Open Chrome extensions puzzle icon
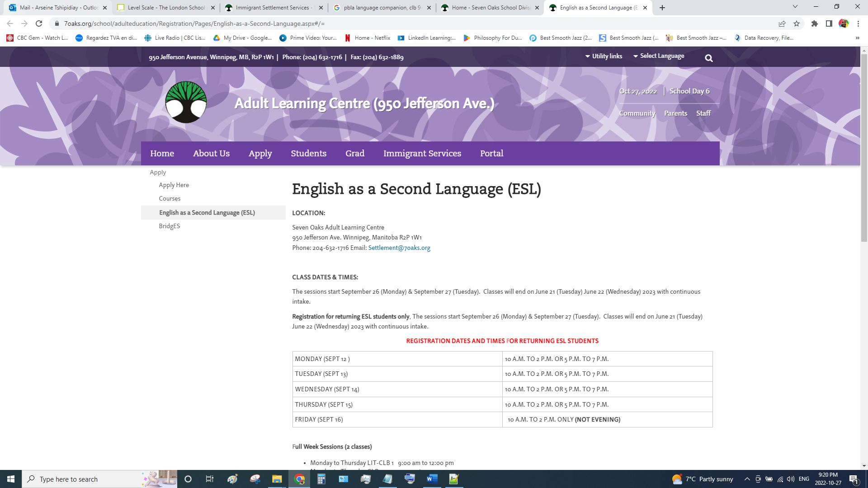The width and height of the screenshot is (868, 488). click(x=814, y=23)
